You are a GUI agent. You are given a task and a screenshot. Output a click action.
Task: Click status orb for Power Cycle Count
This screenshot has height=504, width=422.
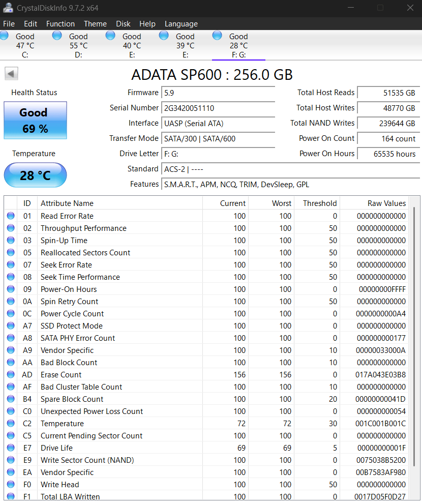coord(11,313)
